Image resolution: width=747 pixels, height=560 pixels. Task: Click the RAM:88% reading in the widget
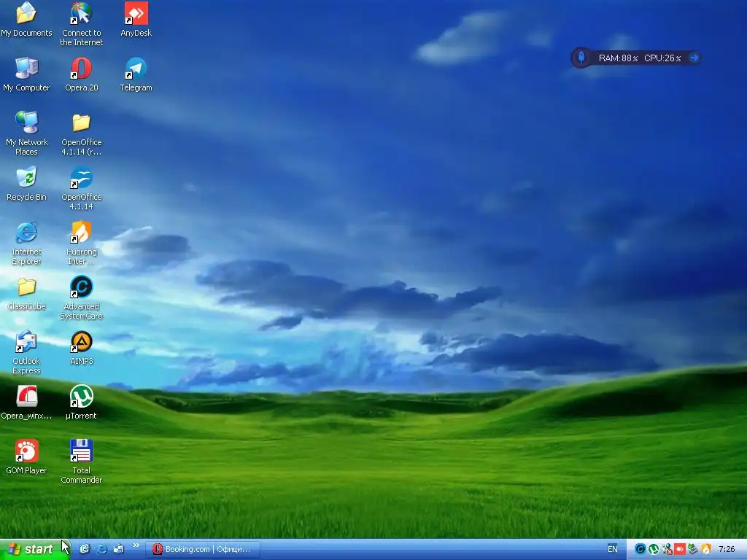(618, 58)
